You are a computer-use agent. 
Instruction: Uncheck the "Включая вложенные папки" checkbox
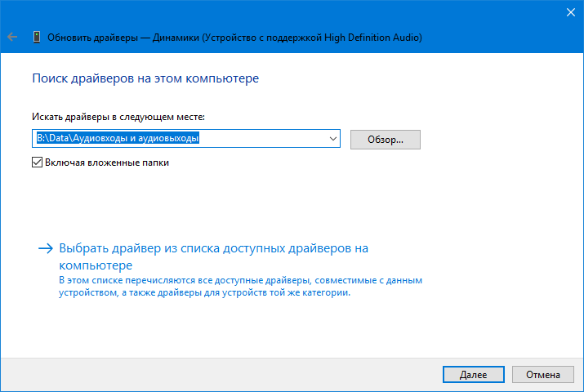click(37, 163)
